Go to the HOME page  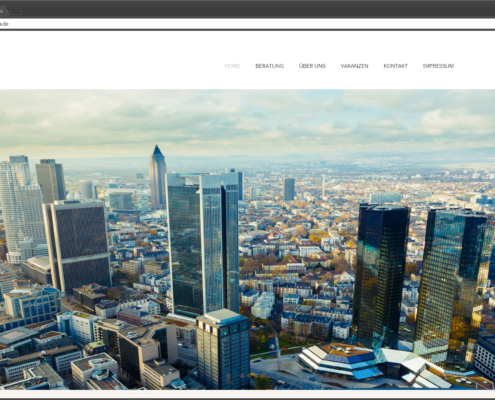[232, 66]
